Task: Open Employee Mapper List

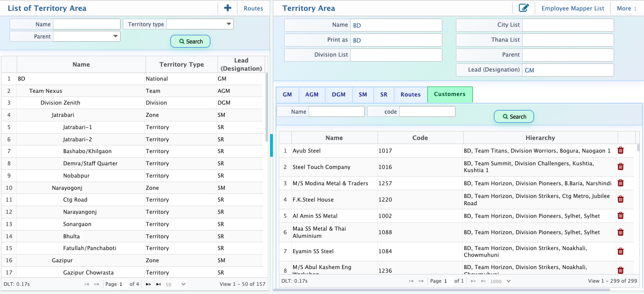Action: [x=573, y=8]
